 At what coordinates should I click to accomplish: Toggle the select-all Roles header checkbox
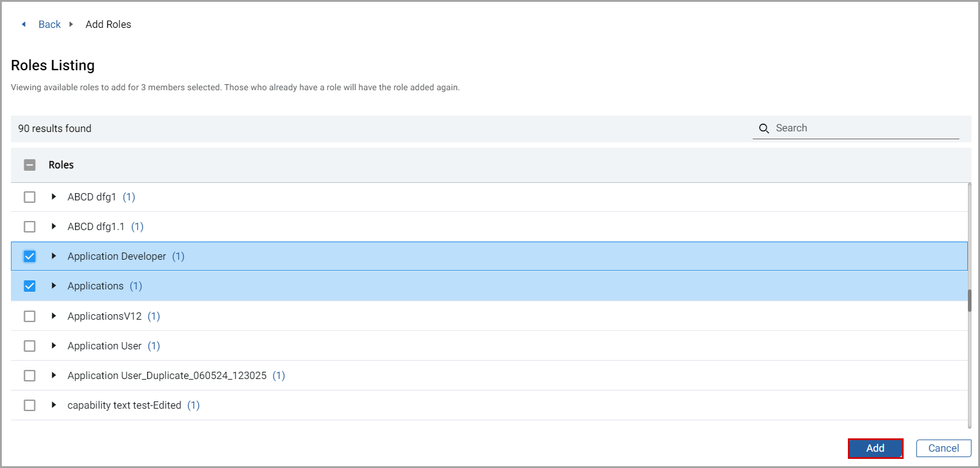point(30,165)
